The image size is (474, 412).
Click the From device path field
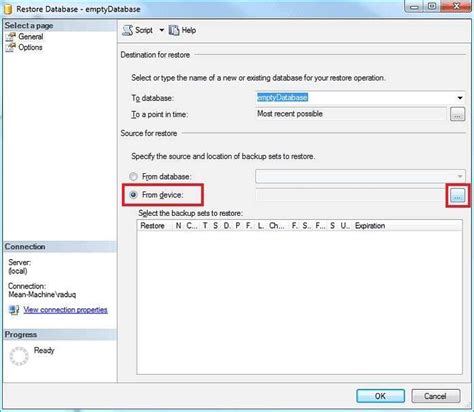click(351, 195)
